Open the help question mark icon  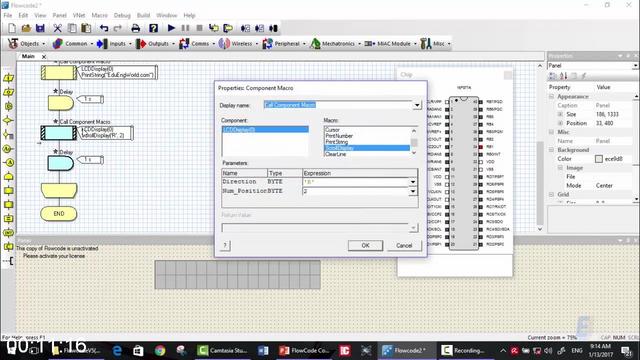(153, 28)
